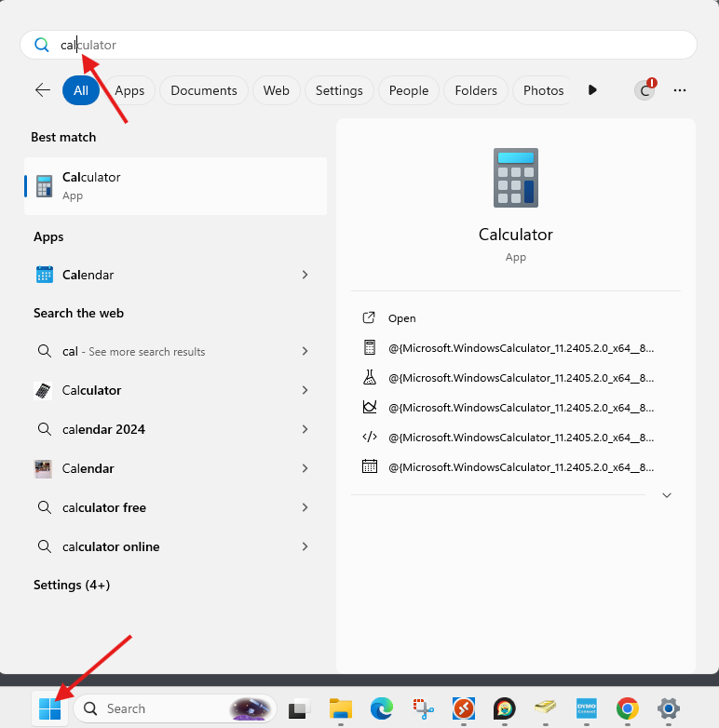Image resolution: width=719 pixels, height=728 pixels.
Task: Launch Google Chrome from taskbar
Action: tap(628, 708)
